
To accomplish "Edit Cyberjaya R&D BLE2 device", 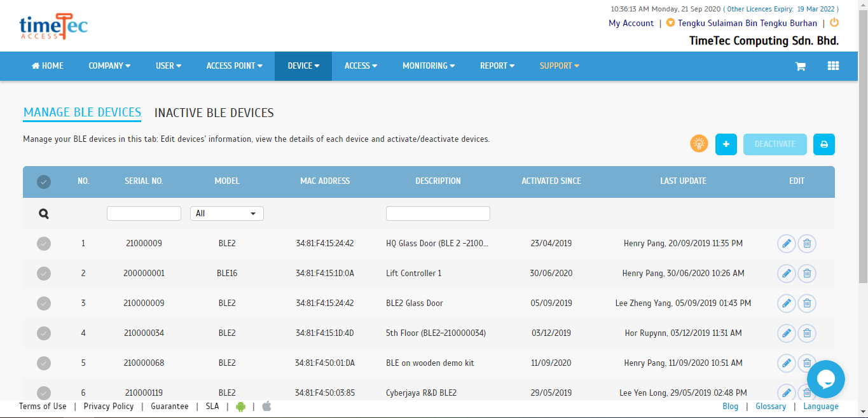I will point(787,393).
